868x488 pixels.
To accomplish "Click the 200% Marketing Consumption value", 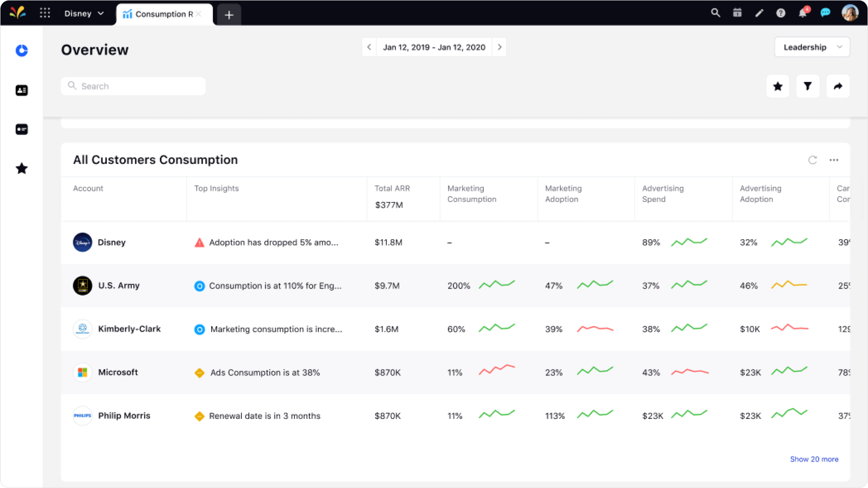I will tap(458, 286).
